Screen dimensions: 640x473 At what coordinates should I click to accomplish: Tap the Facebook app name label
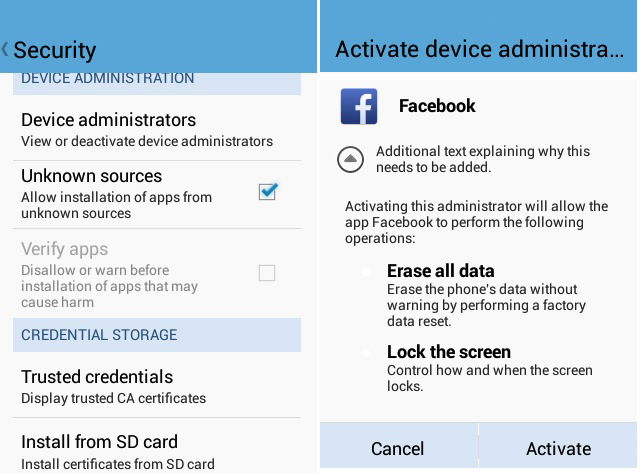tap(437, 106)
